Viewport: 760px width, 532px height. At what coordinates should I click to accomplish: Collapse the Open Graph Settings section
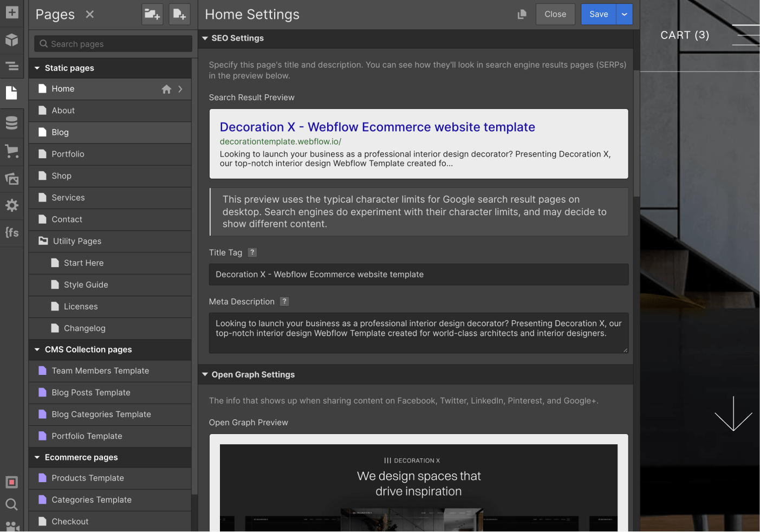click(x=205, y=374)
